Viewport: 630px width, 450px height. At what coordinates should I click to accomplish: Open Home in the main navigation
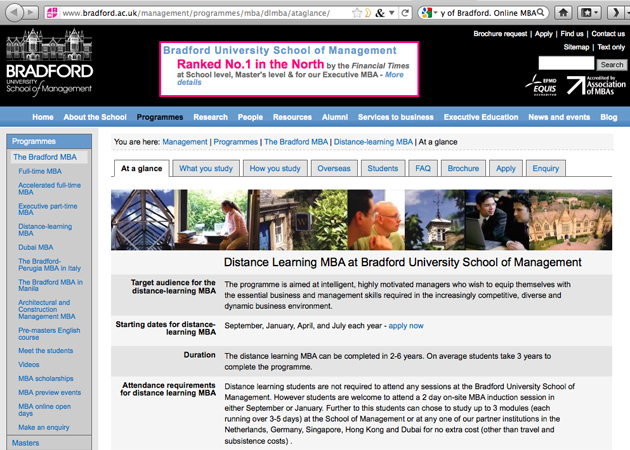(x=43, y=117)
